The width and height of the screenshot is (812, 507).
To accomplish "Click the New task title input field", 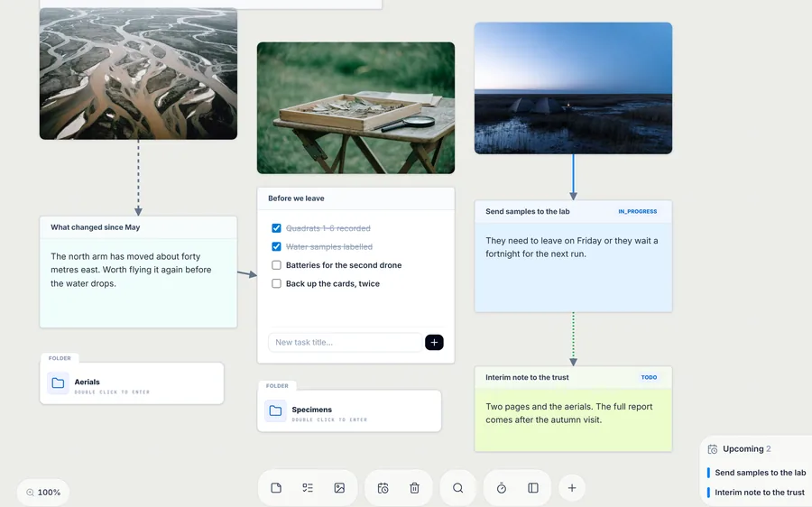I will point(345,342).
